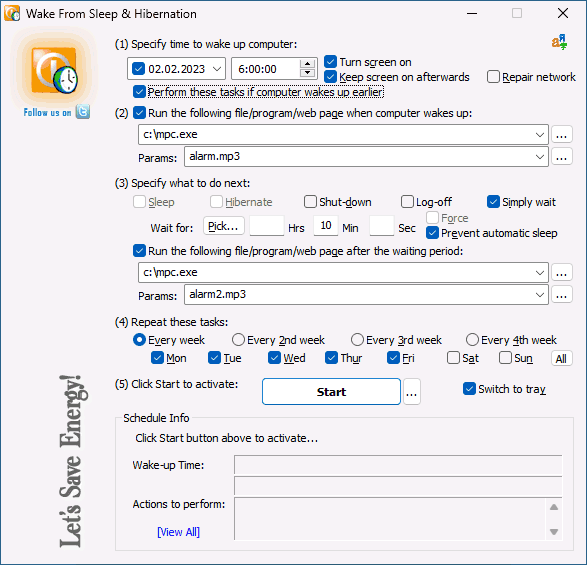Open the View All link
The image size is (587, 565).
pyautogui.click(x=178, y=532)
